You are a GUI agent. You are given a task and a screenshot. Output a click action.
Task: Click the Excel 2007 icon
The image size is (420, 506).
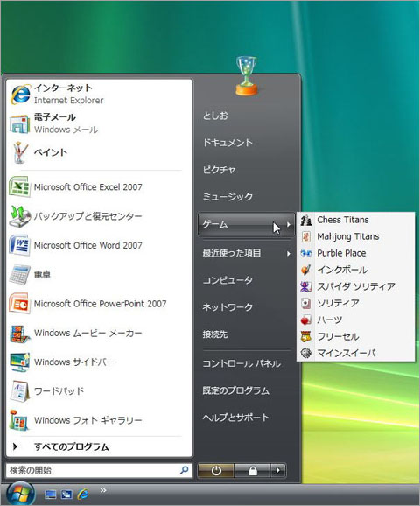tap(19, 186)
